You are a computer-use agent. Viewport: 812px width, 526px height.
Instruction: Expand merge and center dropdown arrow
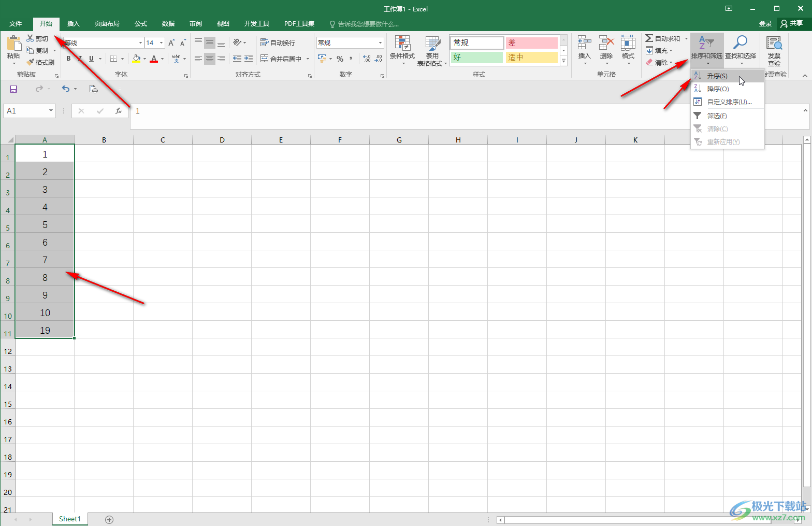(x=308, y=59)
